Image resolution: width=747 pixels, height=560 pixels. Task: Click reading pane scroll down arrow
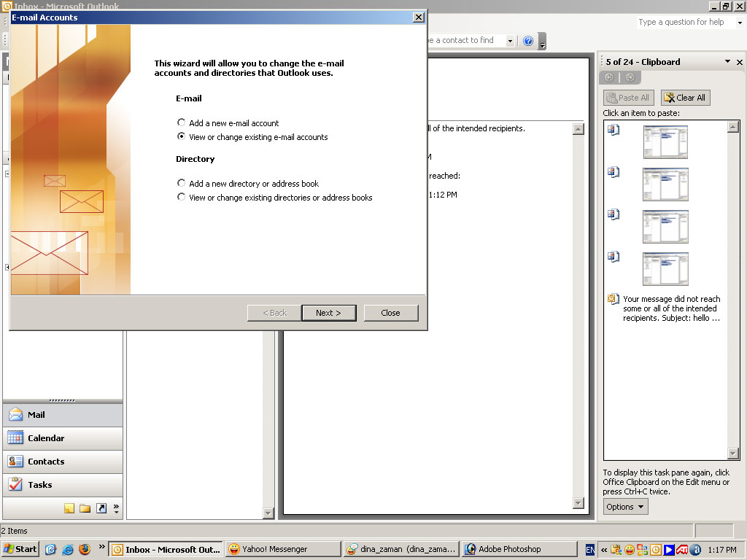(578, 503)
